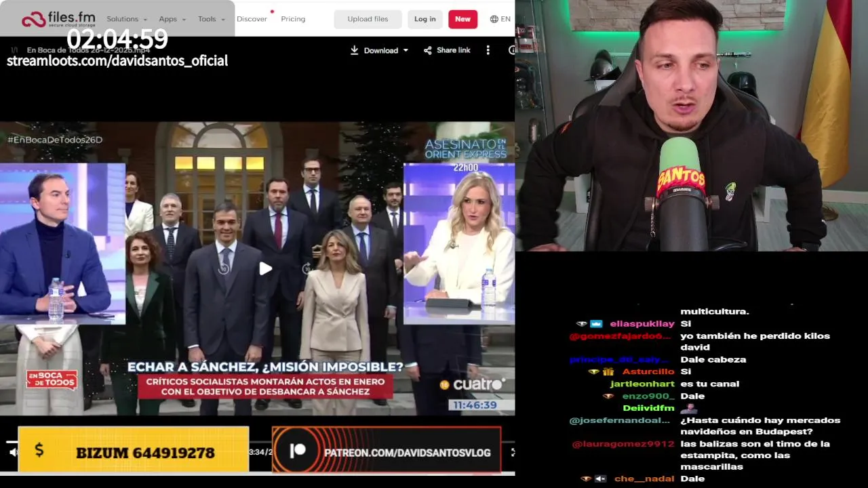This screenshot has height=488, width=868.
Task: Click the badge icons beside Asturcillo
Action: tap(601, 371)
